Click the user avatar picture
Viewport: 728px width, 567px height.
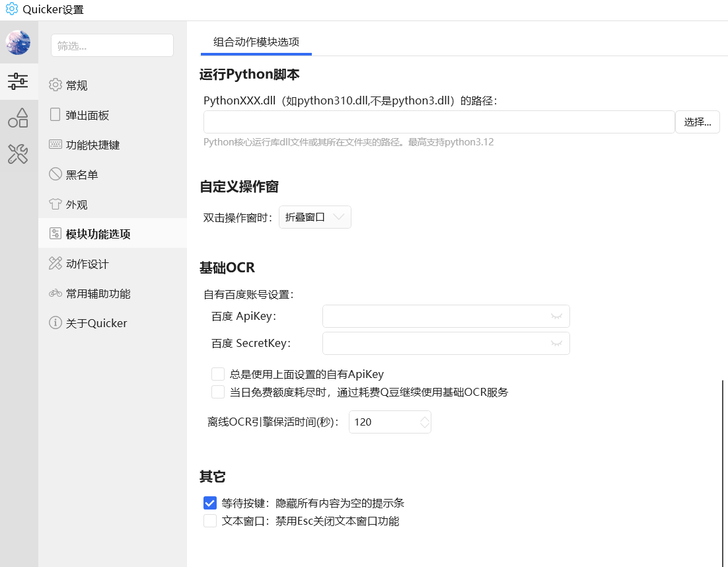click(18, 42)
